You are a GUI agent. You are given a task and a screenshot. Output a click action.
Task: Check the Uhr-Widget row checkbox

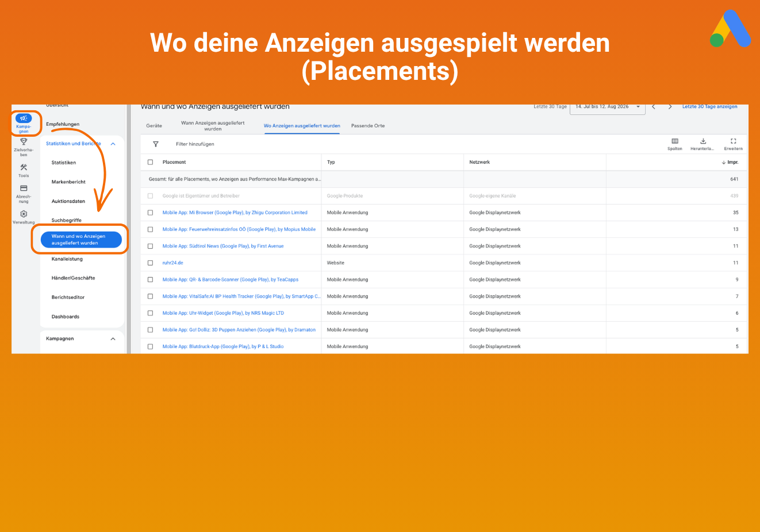151,313
